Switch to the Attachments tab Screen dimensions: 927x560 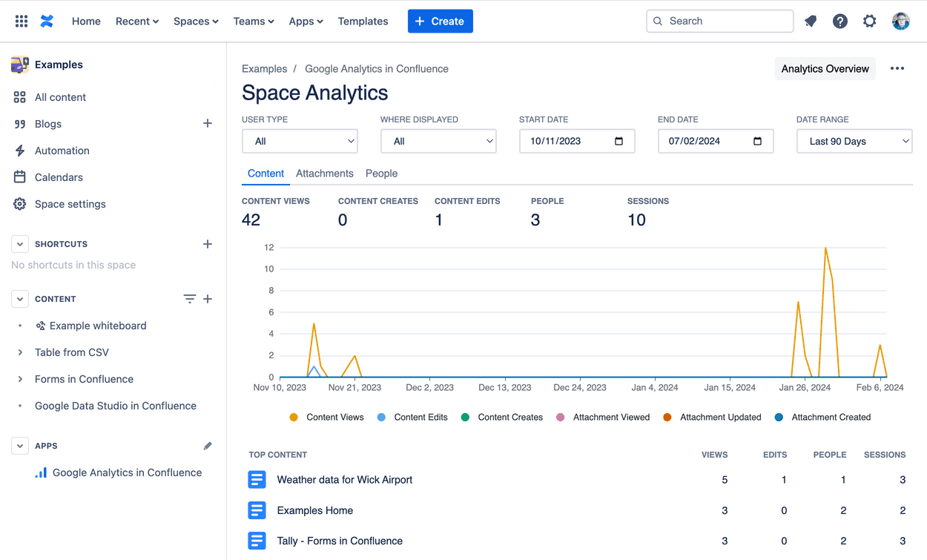[324, 174]
